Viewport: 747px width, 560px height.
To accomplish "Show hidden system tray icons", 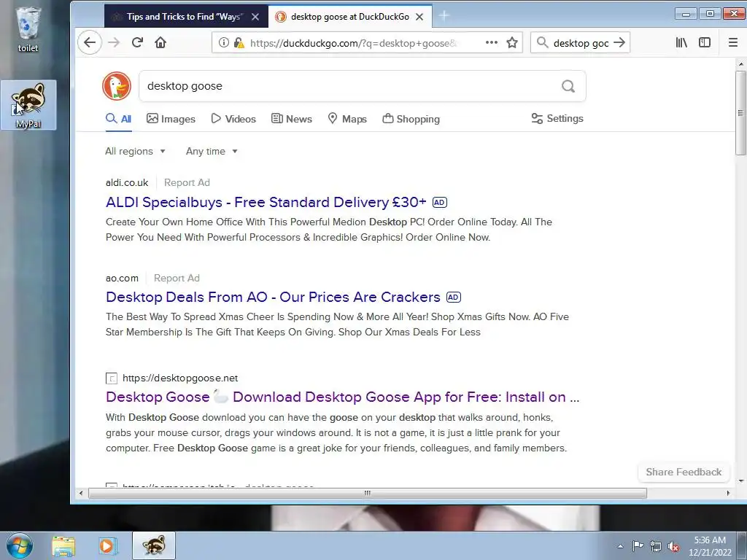I will coord(620,546).
